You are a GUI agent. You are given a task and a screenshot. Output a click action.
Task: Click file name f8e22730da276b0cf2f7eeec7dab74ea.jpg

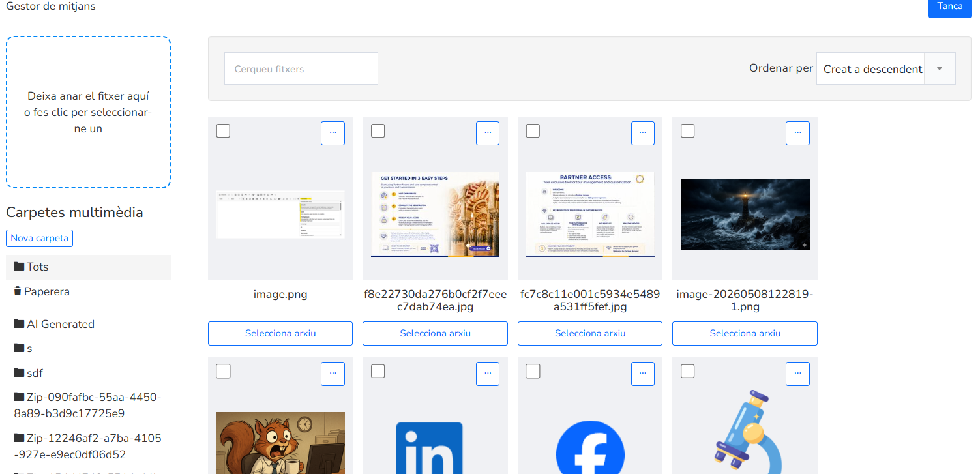click(435, 301)
